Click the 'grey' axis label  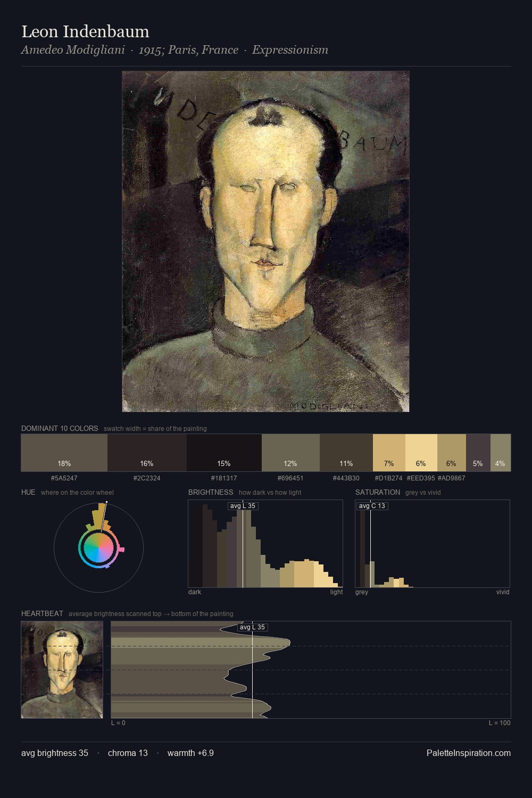pyautogui.click(x=362, y=592)
